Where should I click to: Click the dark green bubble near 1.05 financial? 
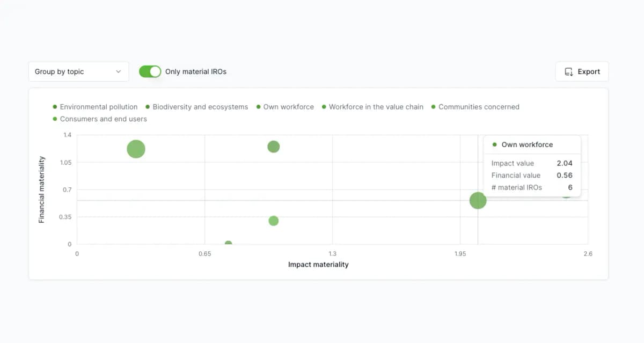pyautogui.click(x=274, y=147)
